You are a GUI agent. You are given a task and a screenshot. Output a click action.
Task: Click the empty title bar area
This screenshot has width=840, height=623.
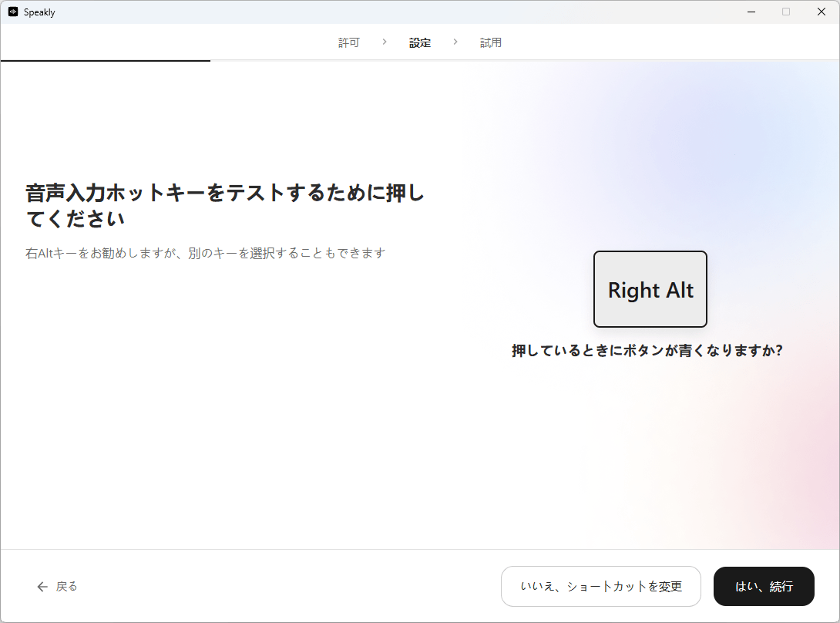385,12
